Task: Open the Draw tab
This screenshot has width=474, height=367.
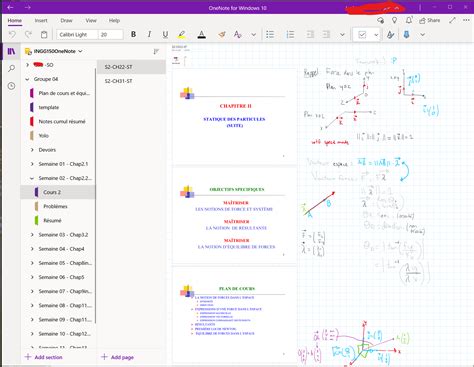Action: 66,20
